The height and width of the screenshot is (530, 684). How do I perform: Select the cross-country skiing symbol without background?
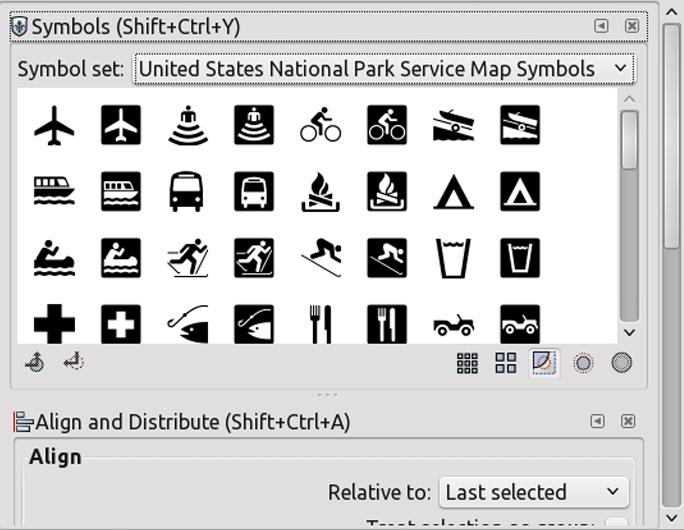pyautogui.click(x=187, y=258)
